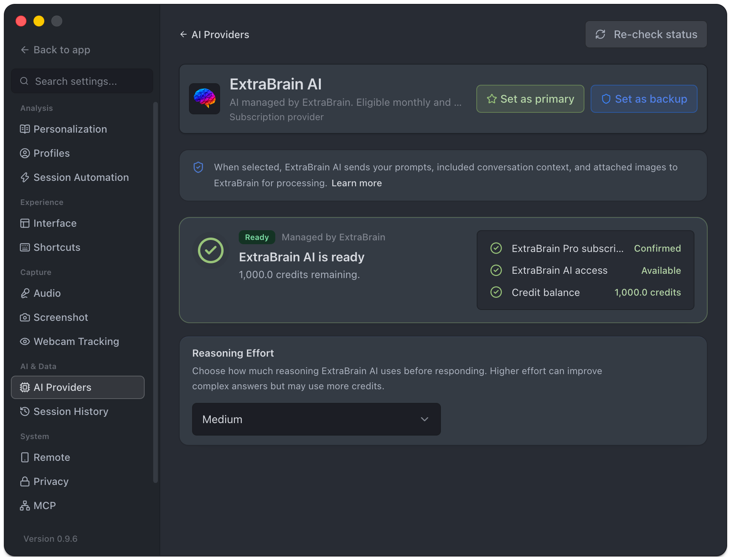Screen dimensions: 731x560
Task: Open Personalization settings section
Action: click(x=78, y=129)
